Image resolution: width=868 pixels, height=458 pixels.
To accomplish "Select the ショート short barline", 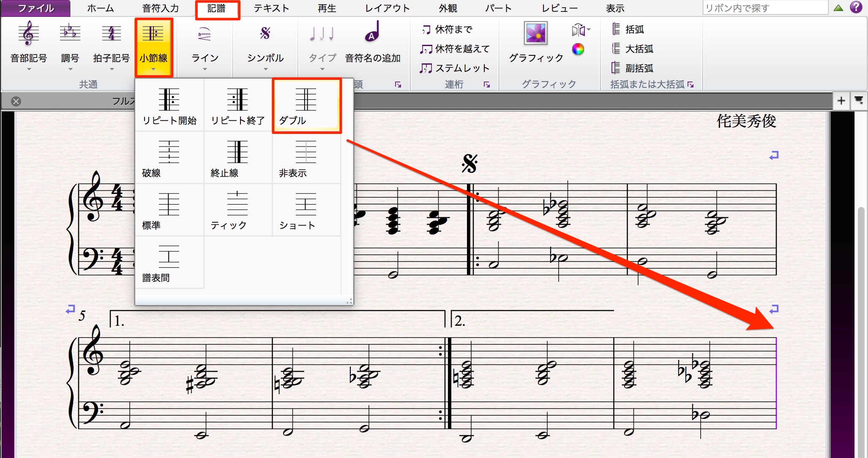I will click(306, 210).
